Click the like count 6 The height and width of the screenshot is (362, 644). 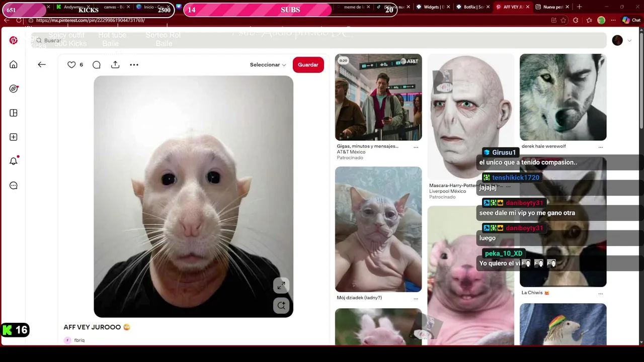81,65
